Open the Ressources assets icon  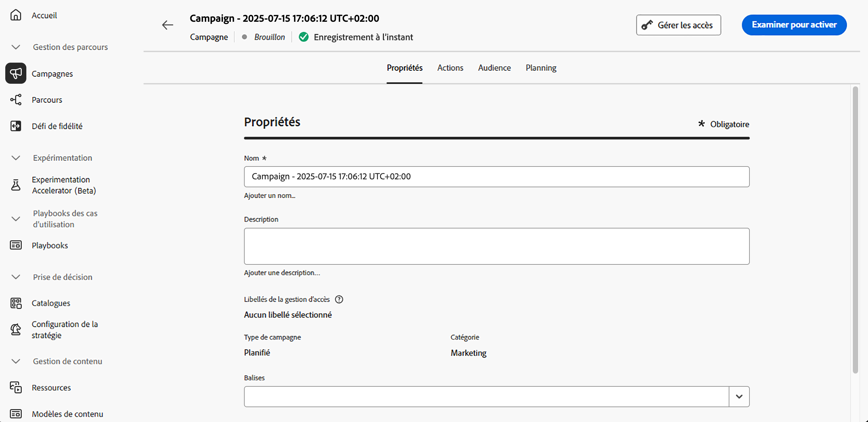coord(15,387)
